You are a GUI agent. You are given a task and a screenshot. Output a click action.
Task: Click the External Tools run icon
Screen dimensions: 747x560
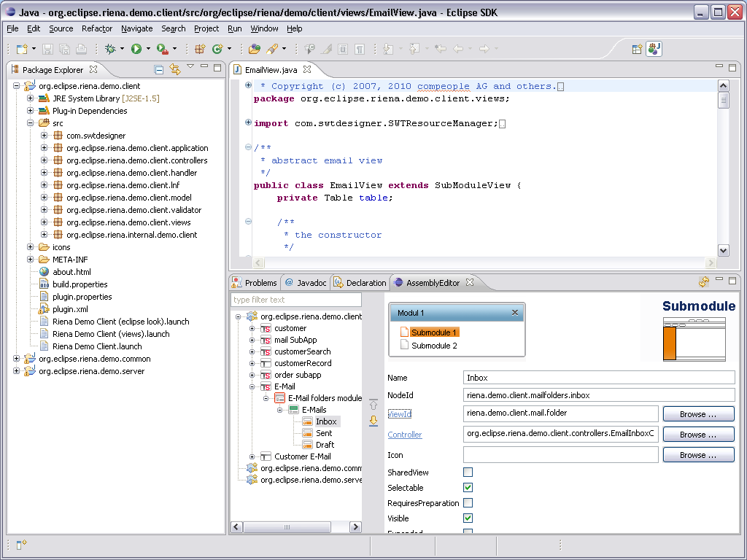pos(162,49)
